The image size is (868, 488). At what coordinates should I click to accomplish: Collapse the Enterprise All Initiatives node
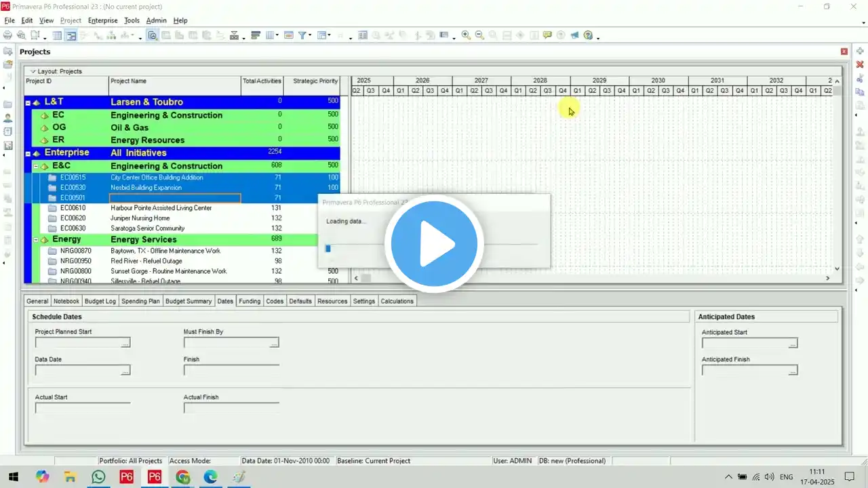(28, 154)
